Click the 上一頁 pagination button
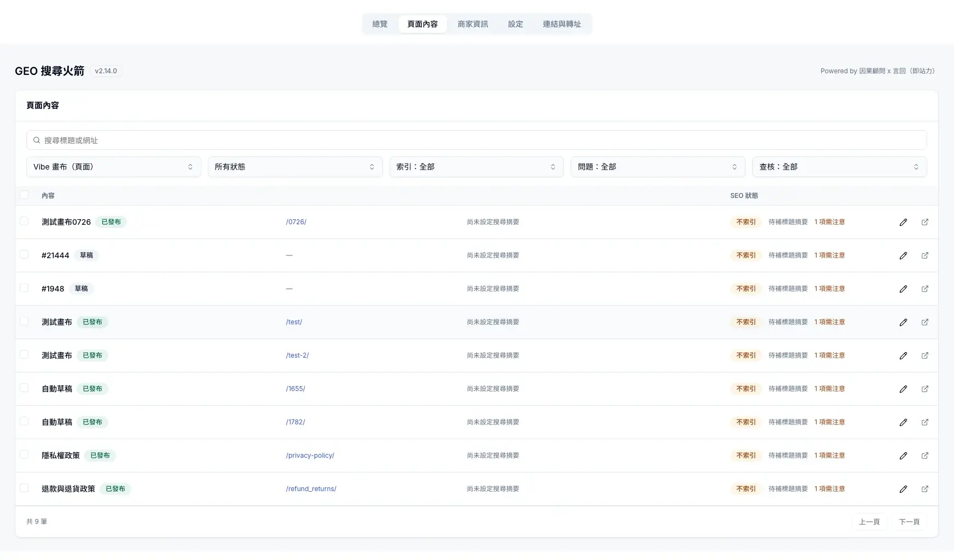 pyautogui.click(x=869, y=522)
